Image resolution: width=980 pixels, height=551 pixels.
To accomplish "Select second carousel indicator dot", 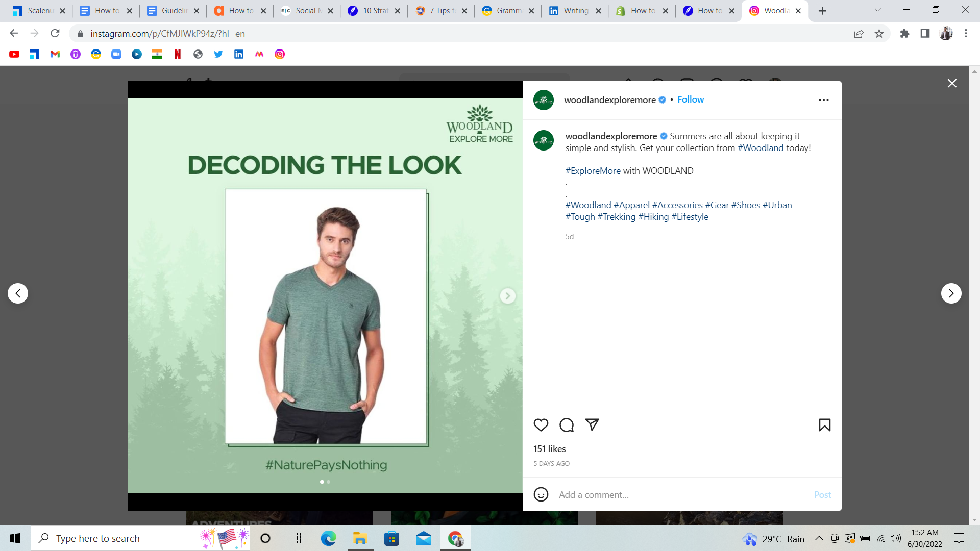I will (x=328, y=482).
